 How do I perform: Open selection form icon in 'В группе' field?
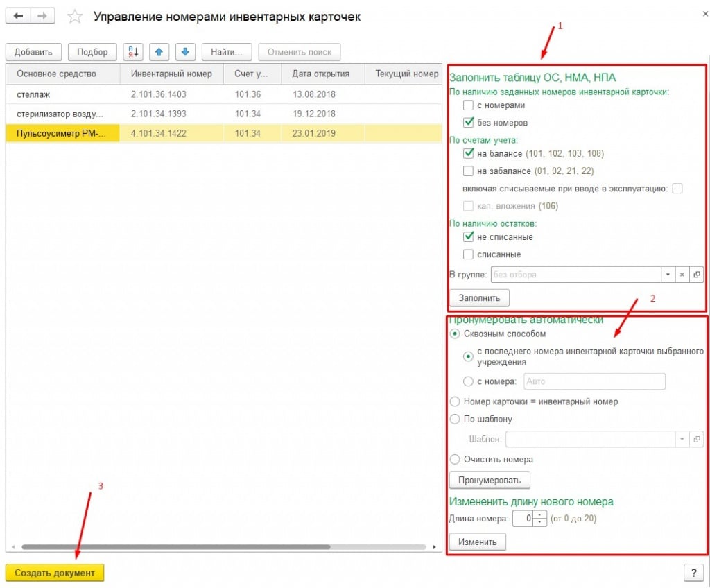697,275
